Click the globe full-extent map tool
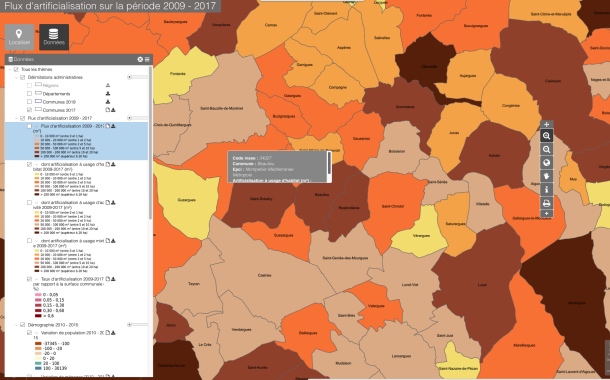Image resolution: width=610 pixels, height=380 pixels. pyautogui.click(x=546, y=163)
